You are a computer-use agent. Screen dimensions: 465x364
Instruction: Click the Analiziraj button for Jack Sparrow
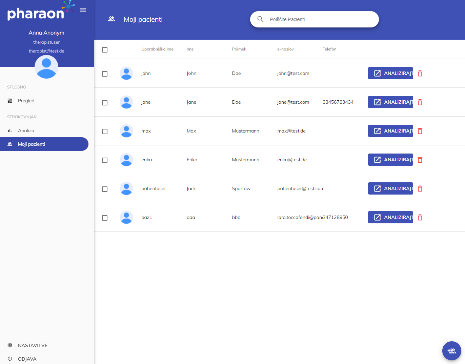(x=390, y=188)
